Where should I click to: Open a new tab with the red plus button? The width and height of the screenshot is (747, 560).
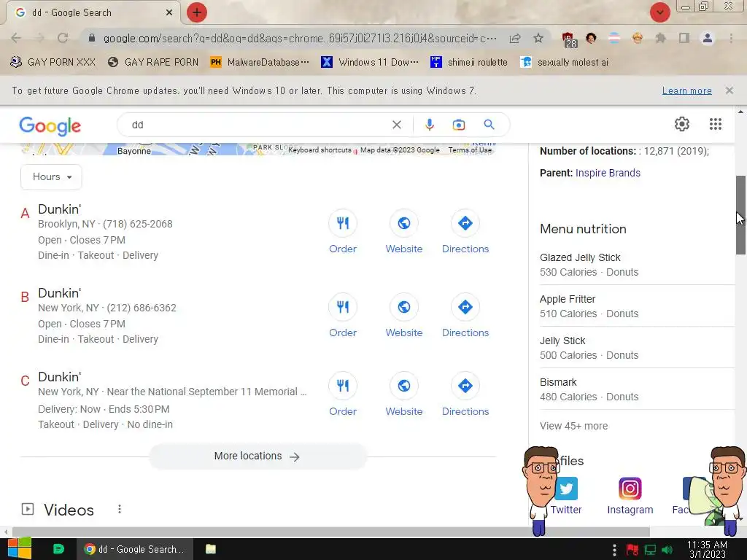click(197, 12)
